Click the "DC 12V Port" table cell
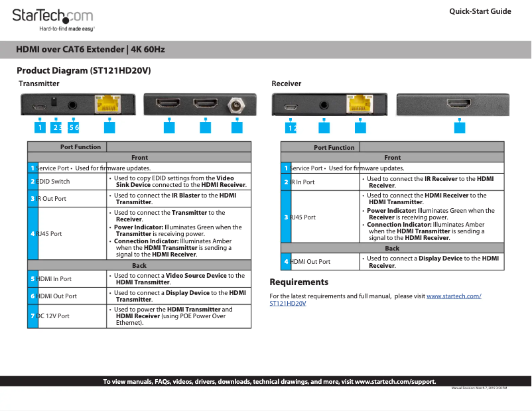Image resolution: width=532 pixels, height=411 pixels. (66, 316)
